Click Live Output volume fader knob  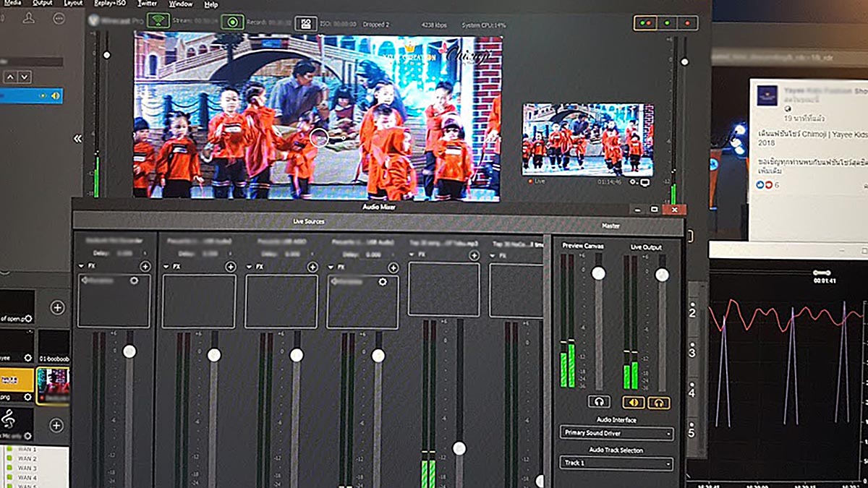(662, 275)
